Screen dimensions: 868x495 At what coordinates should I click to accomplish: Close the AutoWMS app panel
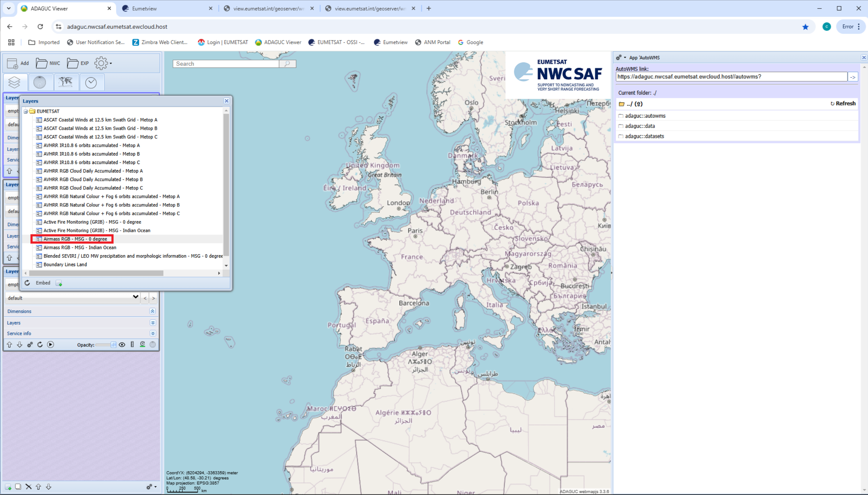pos(863,58)
